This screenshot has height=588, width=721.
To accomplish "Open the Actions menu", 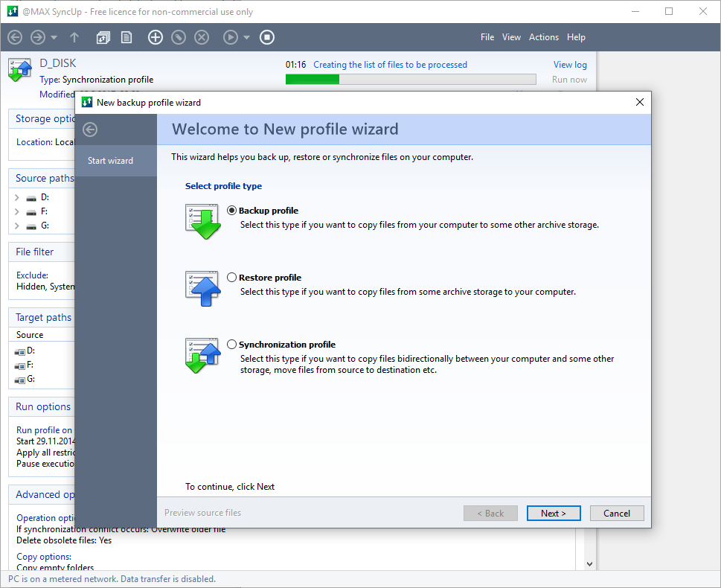I will (543, 37).
